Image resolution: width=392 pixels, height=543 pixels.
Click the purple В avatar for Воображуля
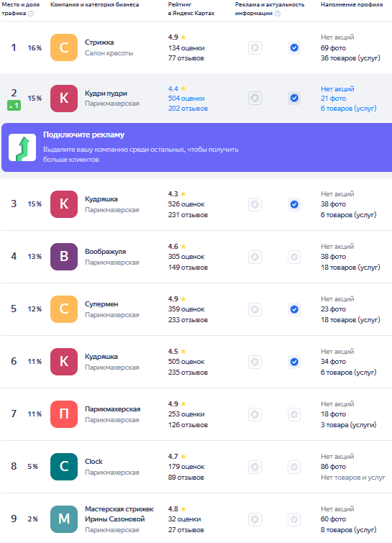(64, 257)
